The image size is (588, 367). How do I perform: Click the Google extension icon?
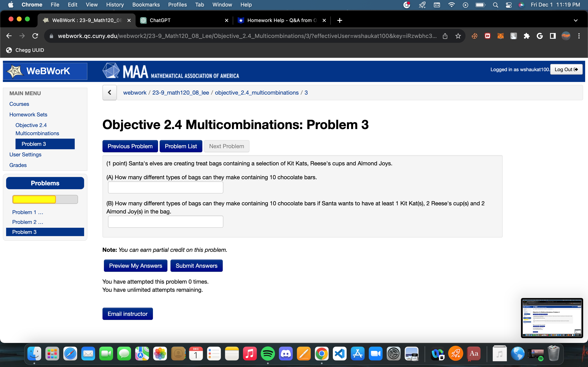coord(540,36)
